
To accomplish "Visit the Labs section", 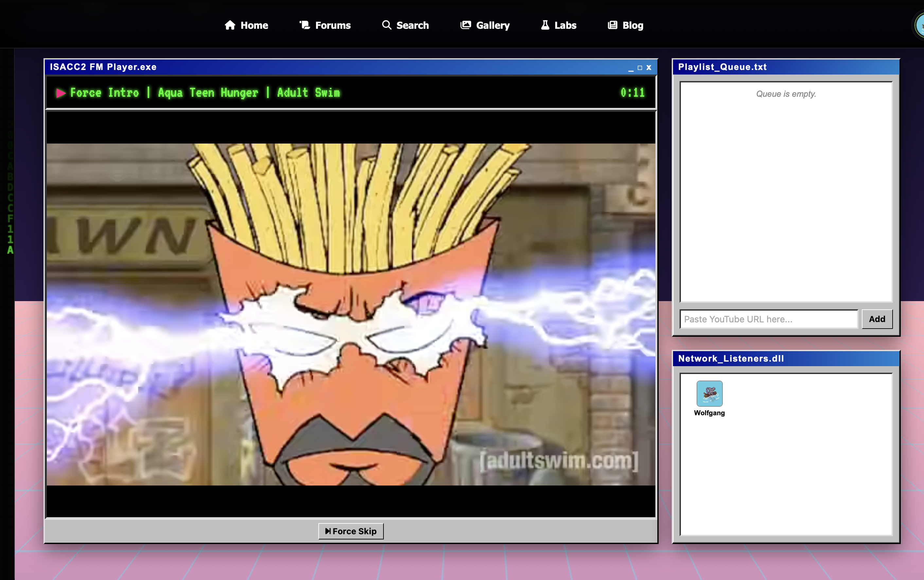I will [558, 25].
